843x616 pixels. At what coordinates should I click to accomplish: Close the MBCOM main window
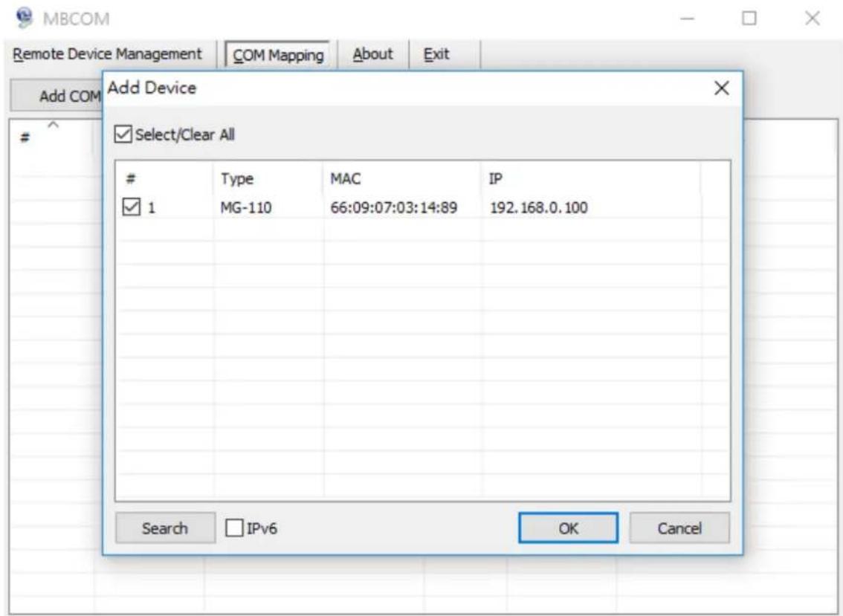coord(812,19)
